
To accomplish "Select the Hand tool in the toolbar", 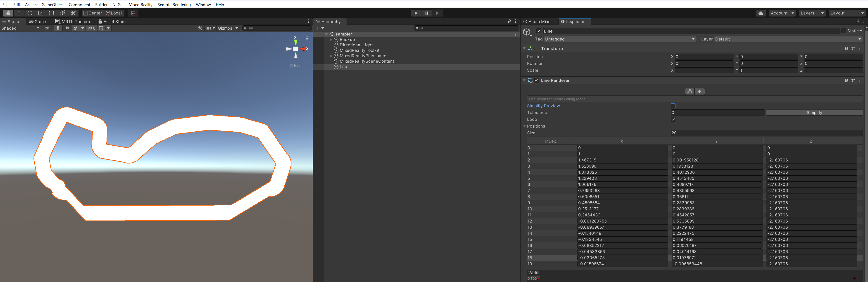I will coord(8,13).
